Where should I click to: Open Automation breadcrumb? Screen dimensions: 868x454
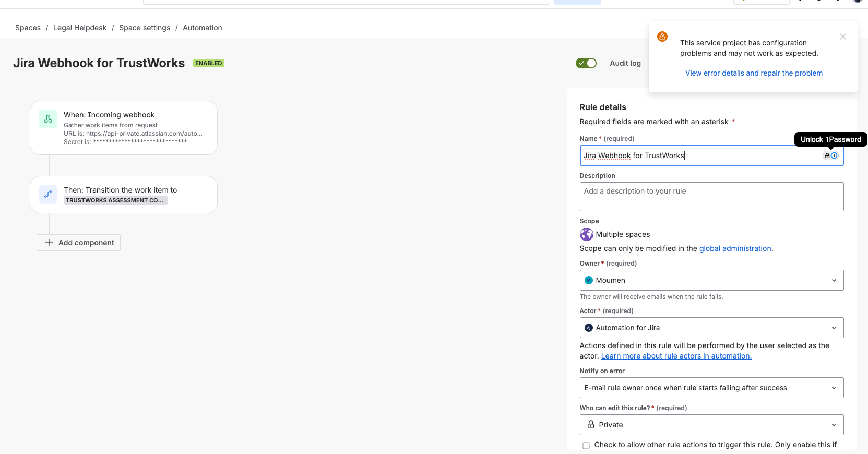(x=203, y=28)
